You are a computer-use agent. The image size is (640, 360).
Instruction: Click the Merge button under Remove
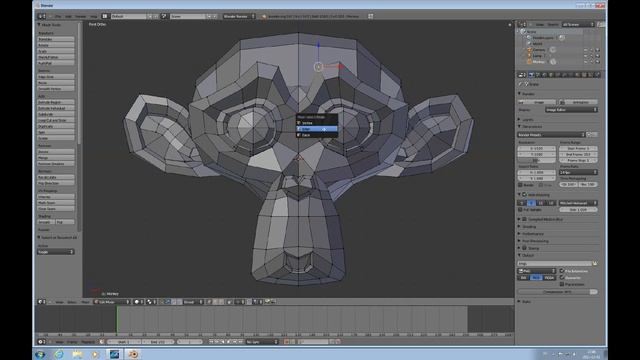pyautogui.click(x=56, y=158)
